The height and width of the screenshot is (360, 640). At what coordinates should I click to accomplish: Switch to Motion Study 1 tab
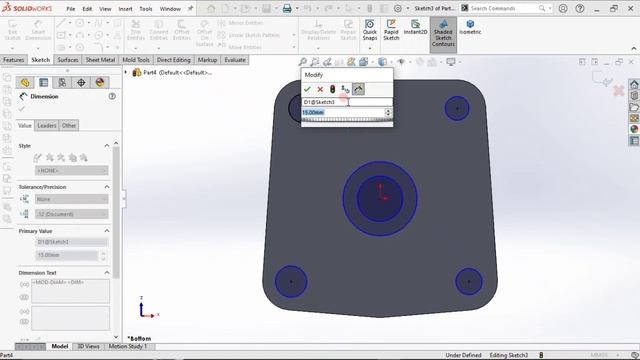127,347
